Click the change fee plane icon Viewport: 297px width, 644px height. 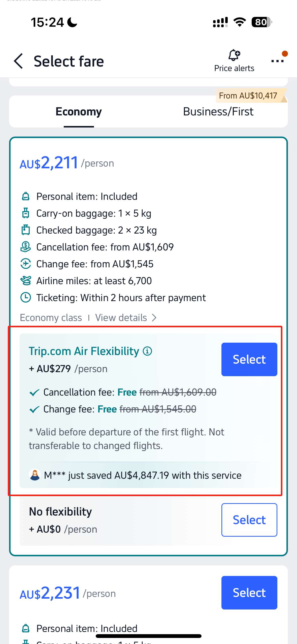[x=25, y=264]
